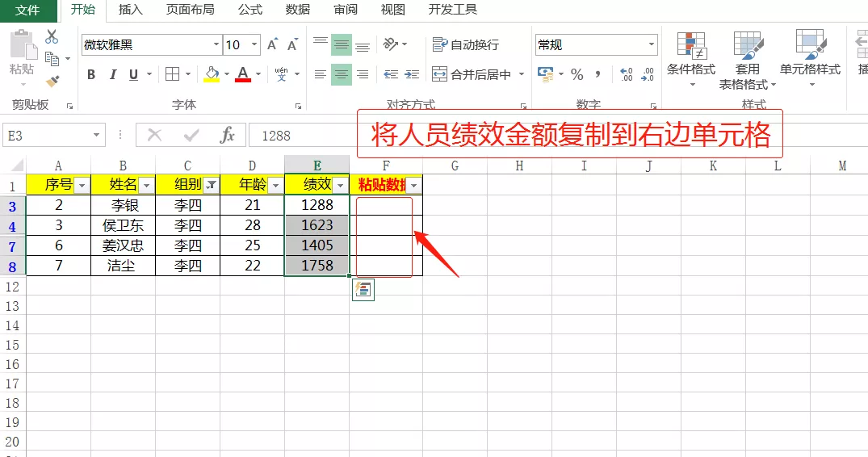Decrease the cell indent
This screenshot has width=868, height=457.
[391, 74]
